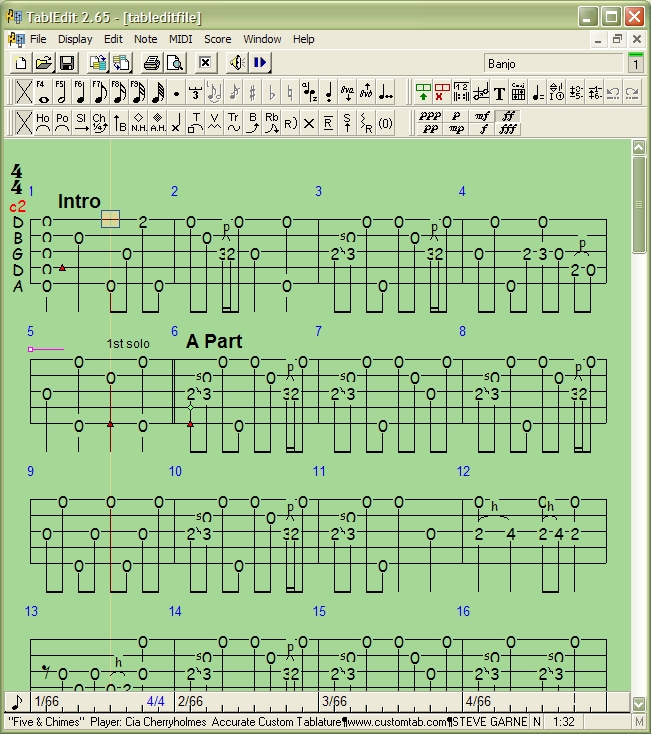The image size is (651, 734).
Task: Open a file with the folder icon
Action: click(x=44, y=63)
